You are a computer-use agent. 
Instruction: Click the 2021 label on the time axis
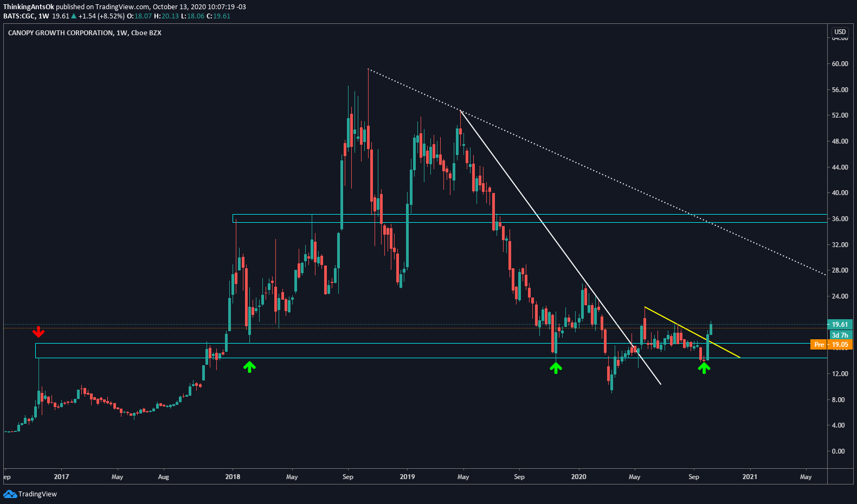750,477
